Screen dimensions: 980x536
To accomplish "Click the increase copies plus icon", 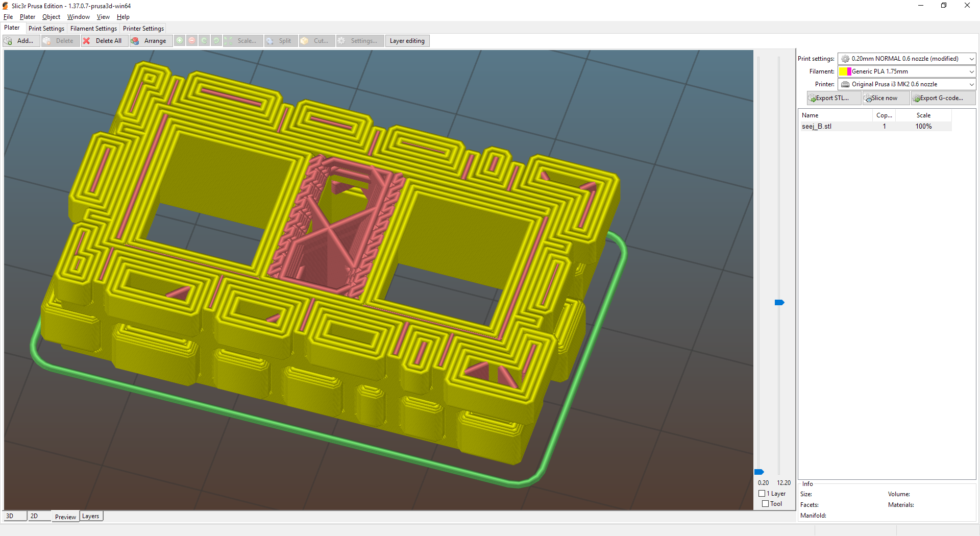I will (180, 40).
